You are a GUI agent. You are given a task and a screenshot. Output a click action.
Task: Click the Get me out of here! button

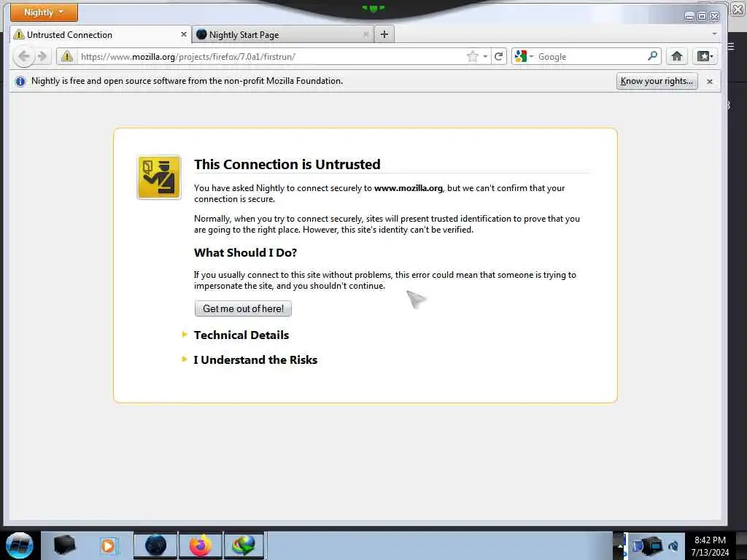click(243, 308)
